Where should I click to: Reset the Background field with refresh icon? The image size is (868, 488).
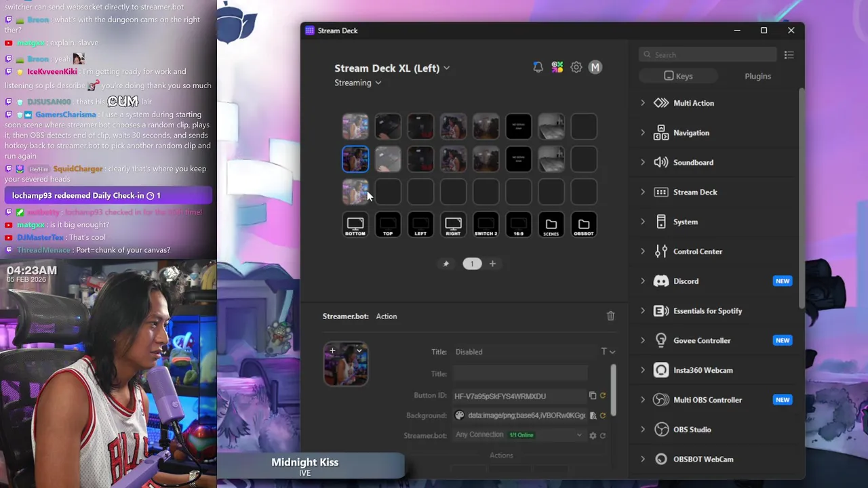pyautogui.click(x=602, y=415)
